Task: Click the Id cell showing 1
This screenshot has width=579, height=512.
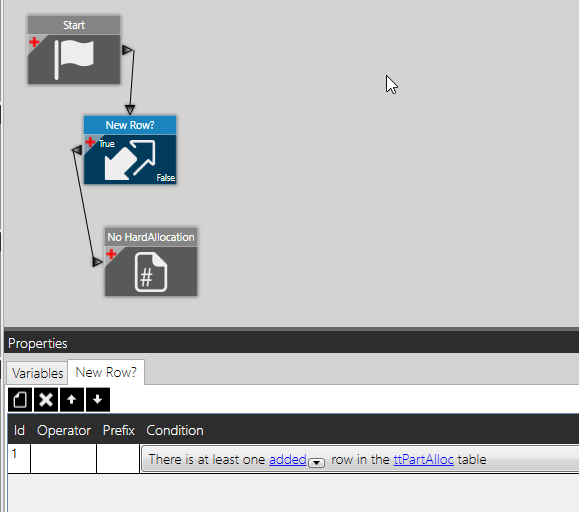Action: [x=19, y=458]
